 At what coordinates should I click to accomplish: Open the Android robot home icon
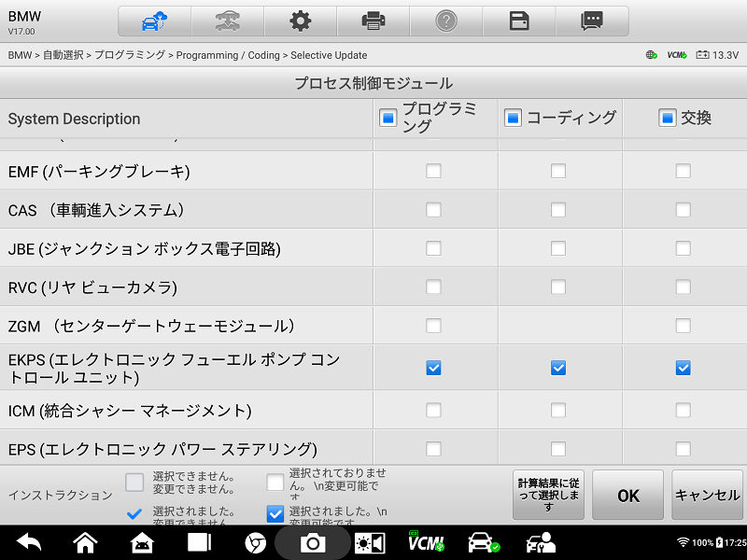142,543
